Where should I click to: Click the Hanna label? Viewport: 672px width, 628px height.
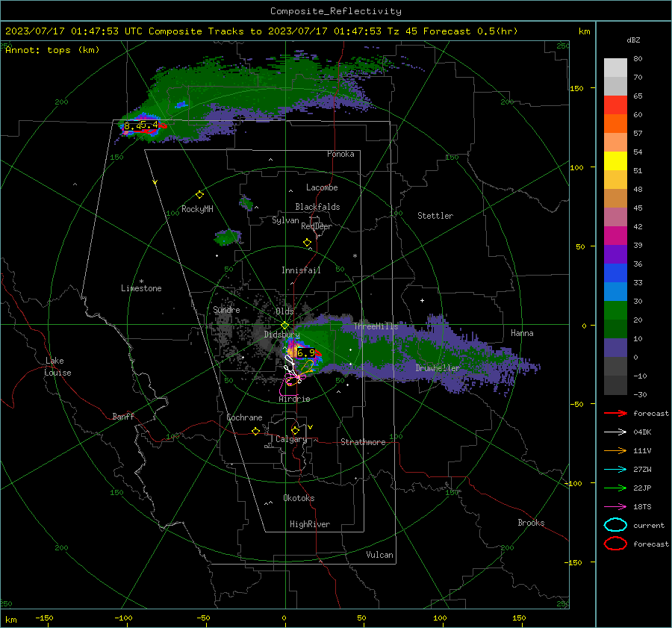[522, 333]
